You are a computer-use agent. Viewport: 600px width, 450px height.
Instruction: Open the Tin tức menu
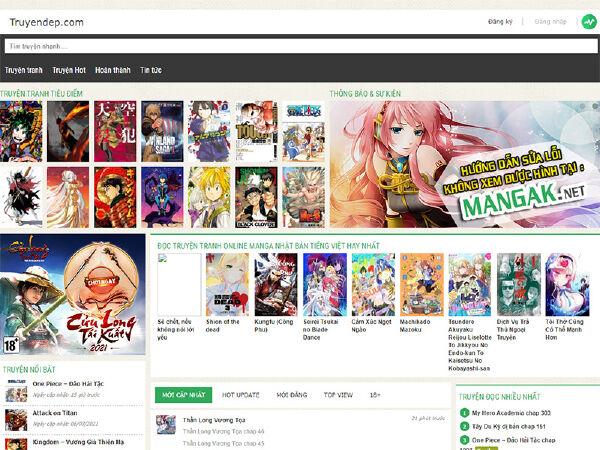(151, 70)
